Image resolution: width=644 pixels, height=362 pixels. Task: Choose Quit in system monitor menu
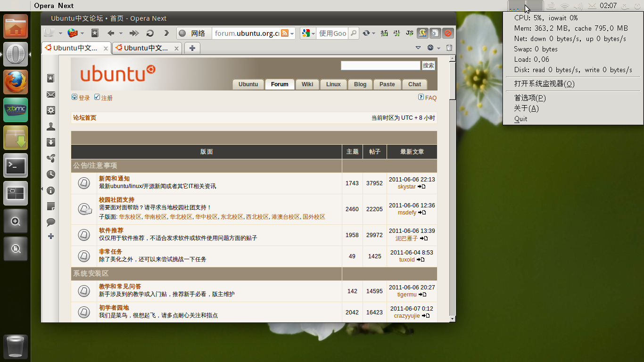(573, 119)
